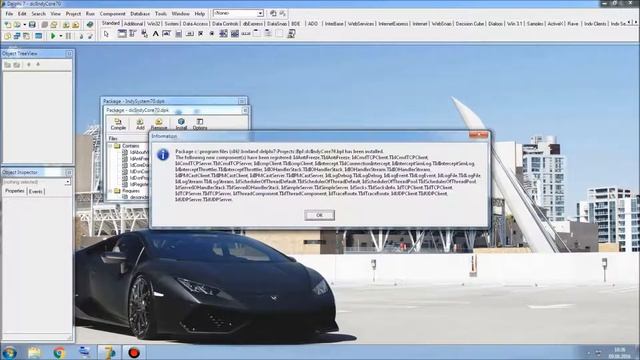The image size is (640, 360).
Task: Click Save current desktop icon
Action: [x=273, y=13]
